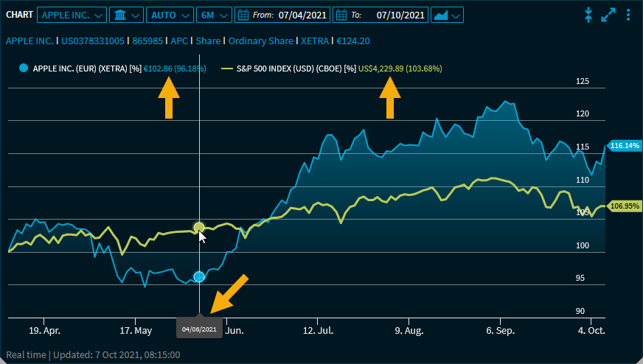Open the 6M time period dropdown
The width and height of the screenshot is (643, 364).
pyautogui.click(x=215, y=15)
